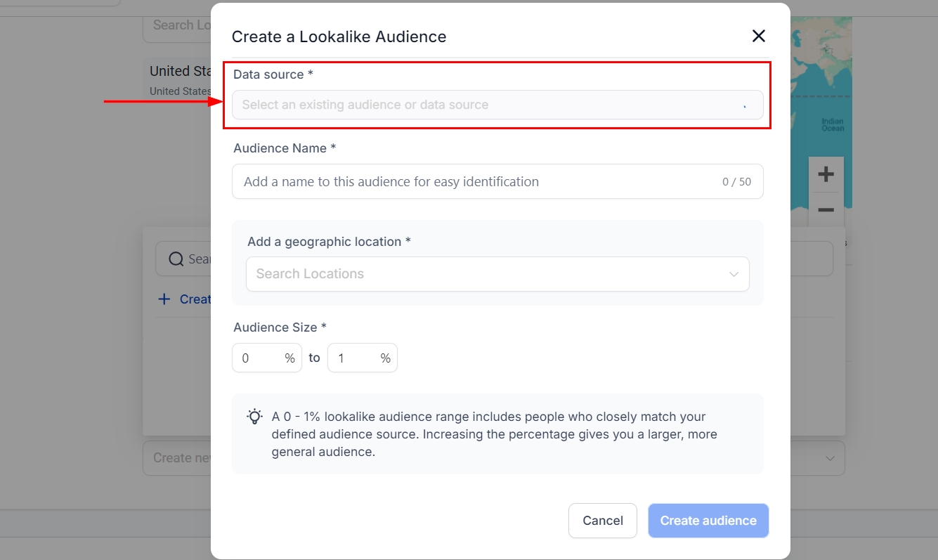938x560 pixels.
Task: Click the map near Indian Ocean
Action: pyautogui.click(x=832, y=124)
